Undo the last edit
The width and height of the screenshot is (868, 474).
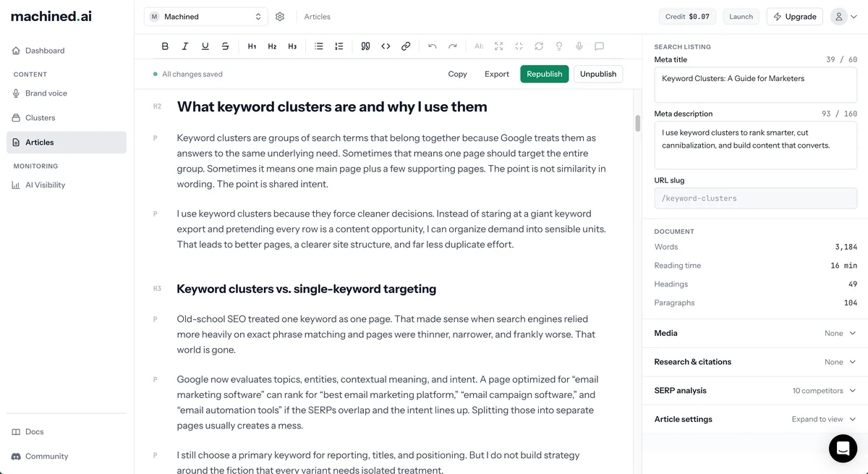(433, 46)
